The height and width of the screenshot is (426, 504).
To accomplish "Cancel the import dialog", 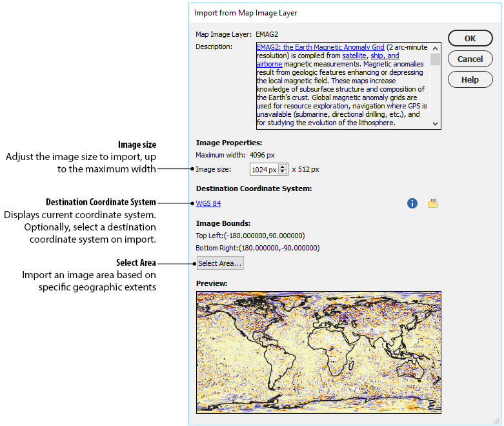I will [x=470, y=59].
